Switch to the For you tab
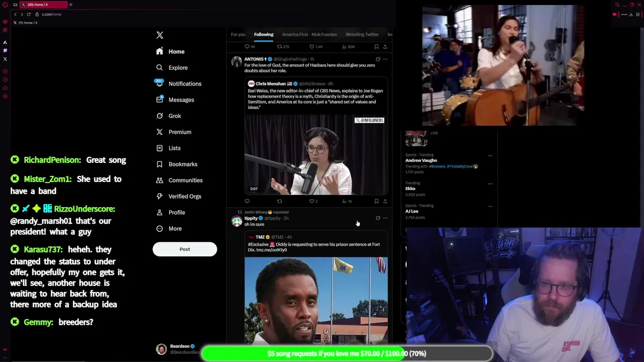 coord(238,34)
